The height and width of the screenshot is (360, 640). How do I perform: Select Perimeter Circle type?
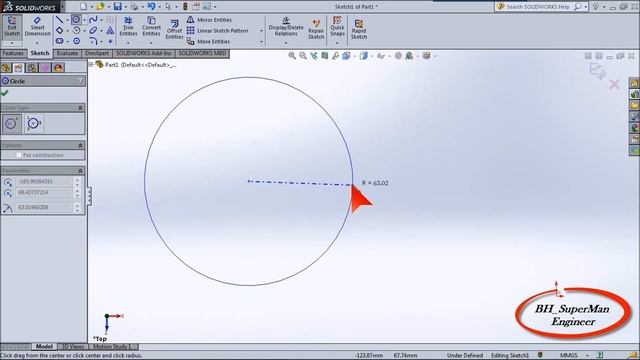[34, 123]
